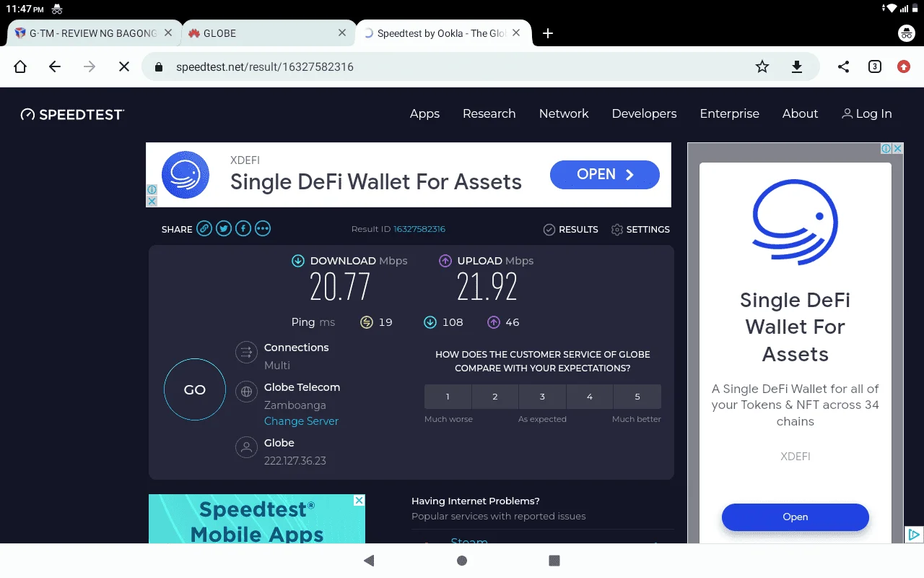The height and width of the screenshot is (578, 924).
Task: Open the About menu item
Action: pyautogui.click(x=800, y=113)
